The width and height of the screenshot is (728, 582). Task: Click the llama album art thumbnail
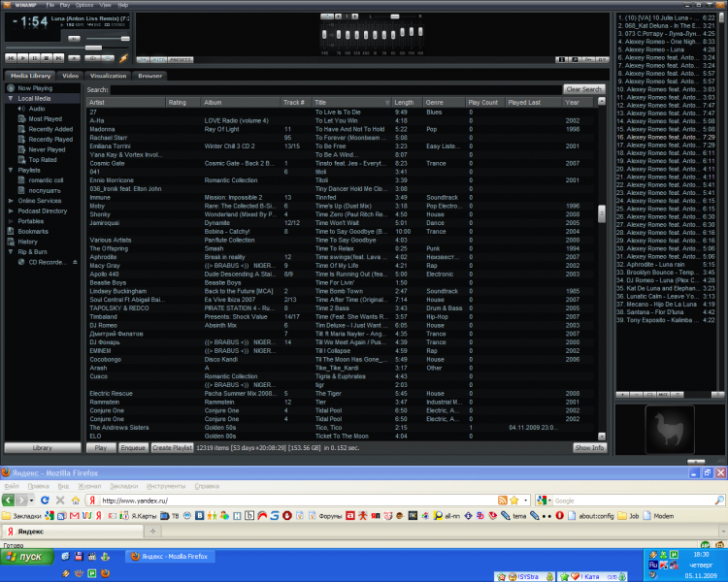pyautogui.click(x=670, y=430)
